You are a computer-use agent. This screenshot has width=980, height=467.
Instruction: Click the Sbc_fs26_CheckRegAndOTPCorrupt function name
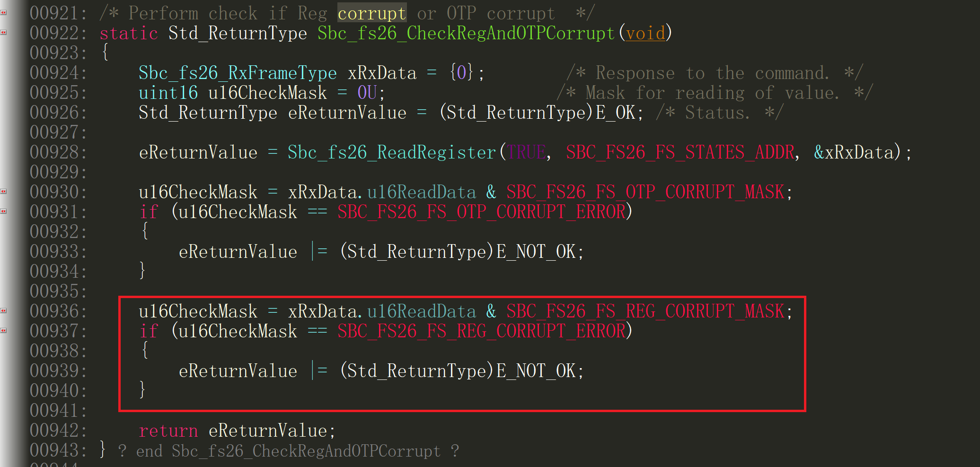tap(464, 32)
